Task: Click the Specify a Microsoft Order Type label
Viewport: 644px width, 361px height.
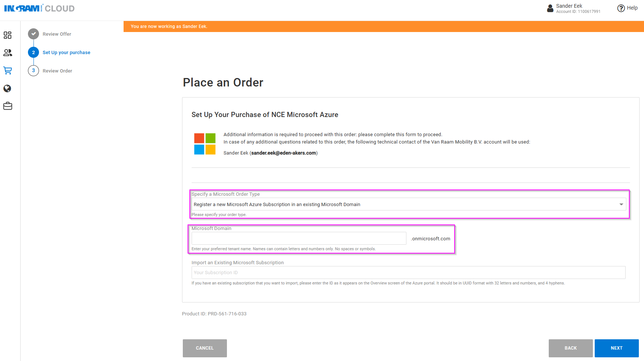Action: [226, 194]
